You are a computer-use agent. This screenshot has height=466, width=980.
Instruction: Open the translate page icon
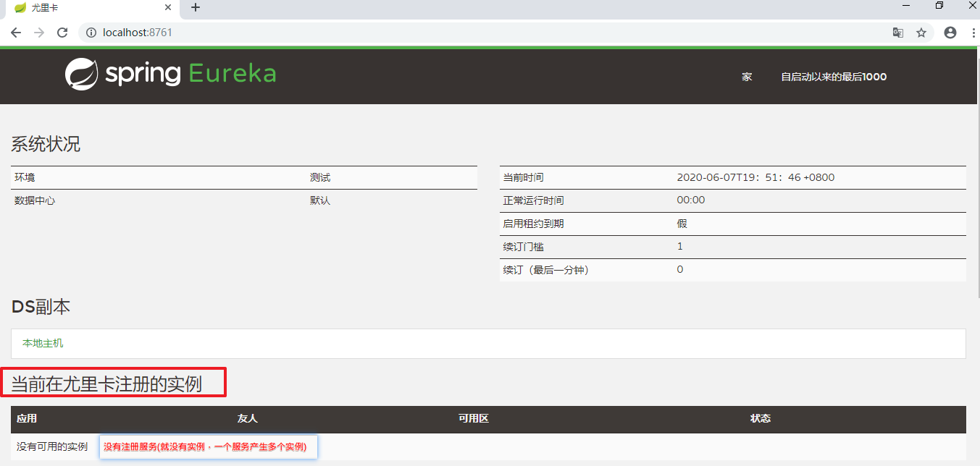(x=898, y=33)
